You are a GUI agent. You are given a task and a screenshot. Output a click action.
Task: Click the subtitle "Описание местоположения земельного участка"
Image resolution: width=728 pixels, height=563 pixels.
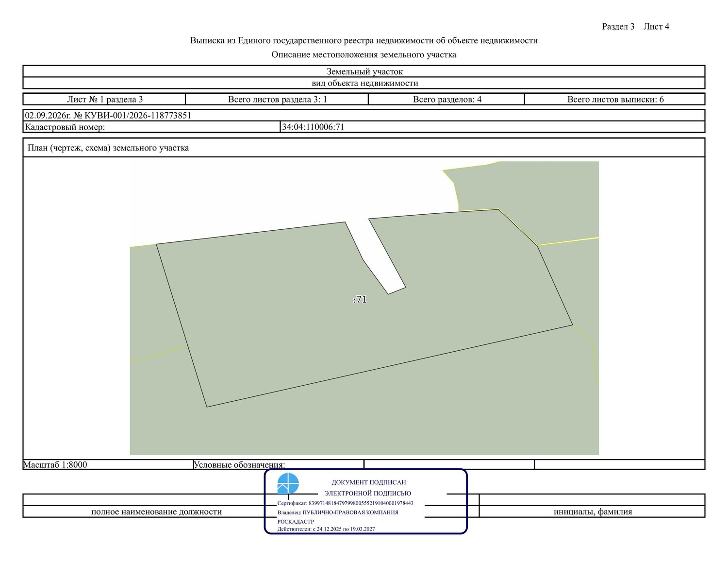pos(364,54)
